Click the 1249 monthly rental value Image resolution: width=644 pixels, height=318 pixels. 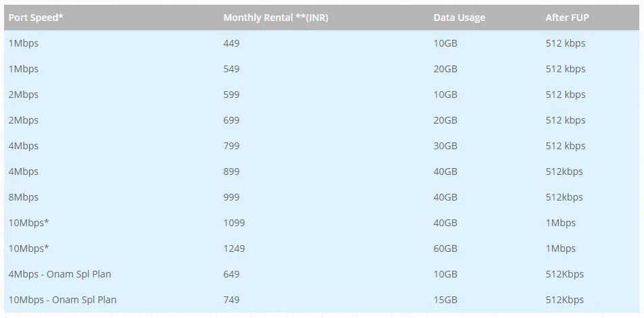click(x=234, y=248)
